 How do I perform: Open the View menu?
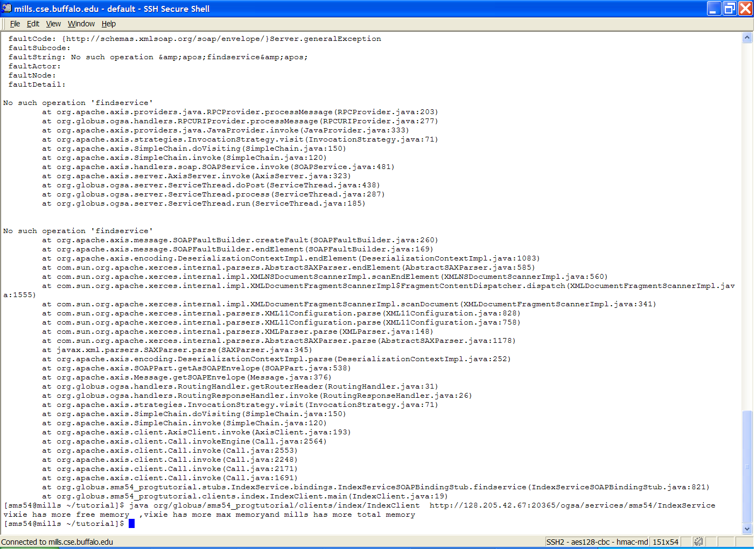tap(53, 24)
